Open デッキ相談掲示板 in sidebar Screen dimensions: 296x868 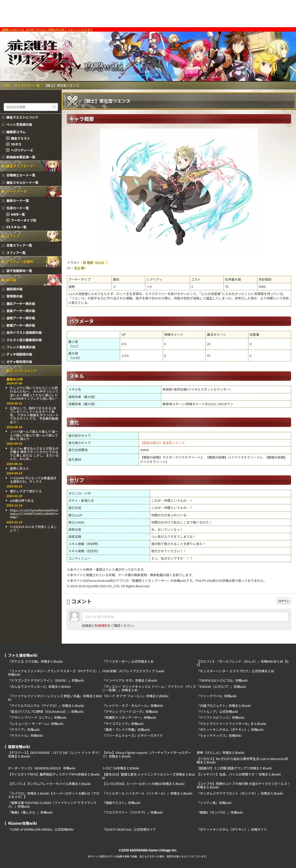pos(19,355)
